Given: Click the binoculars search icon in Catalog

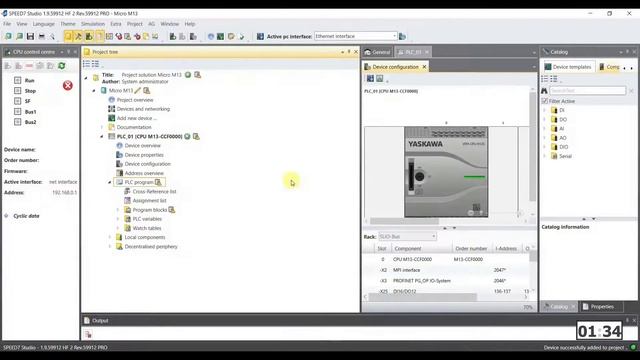Looking at the screenshot, I should click(544, 91).
